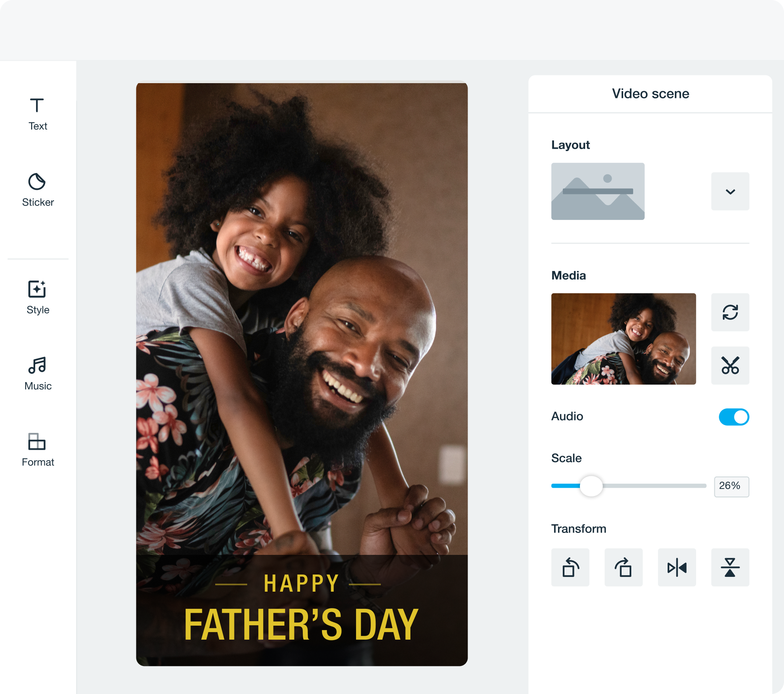Click the Scale slider handle
Screen dimensions: 784x694
[591, 486]
